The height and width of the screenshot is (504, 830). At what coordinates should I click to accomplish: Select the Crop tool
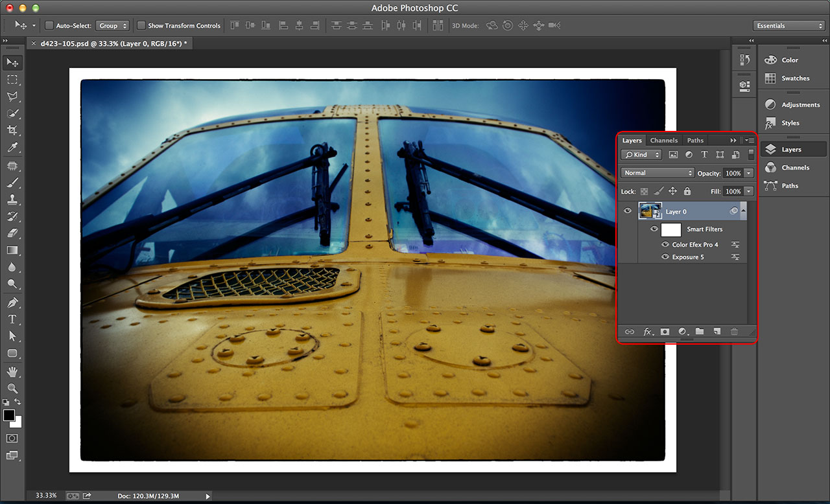(13, 130)
